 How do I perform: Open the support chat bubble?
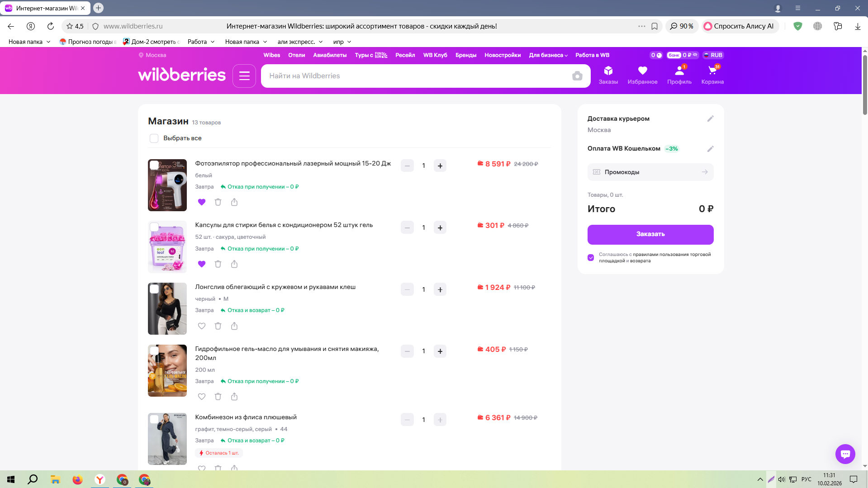[x=844, y=454]
